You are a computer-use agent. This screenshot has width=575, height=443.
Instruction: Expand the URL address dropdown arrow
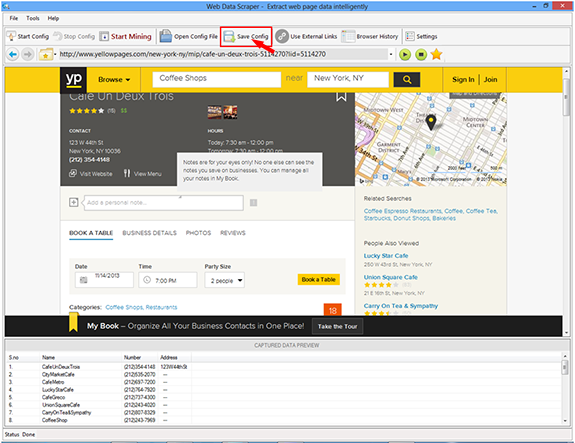coord(391,55)
